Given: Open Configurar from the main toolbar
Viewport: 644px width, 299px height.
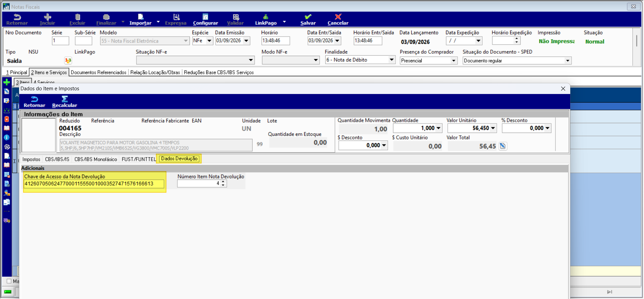Looking at the screenshot, I should (205, 19).
